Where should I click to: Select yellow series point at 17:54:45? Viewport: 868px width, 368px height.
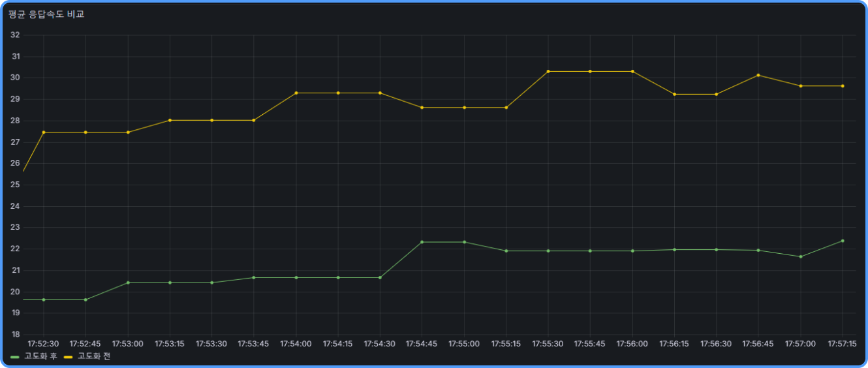point(422,108)
